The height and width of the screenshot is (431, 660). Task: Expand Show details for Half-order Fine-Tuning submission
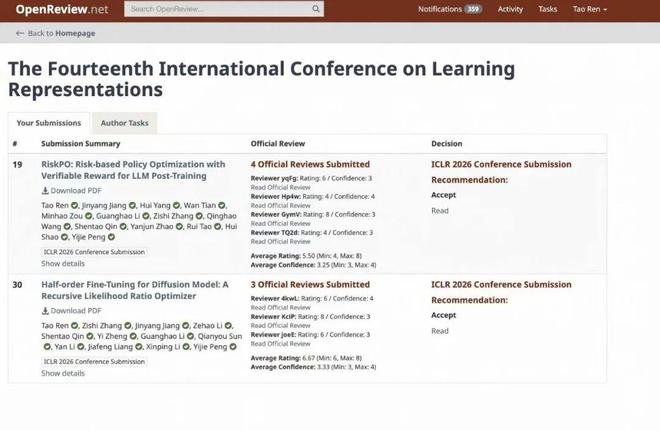click(63, 373)
